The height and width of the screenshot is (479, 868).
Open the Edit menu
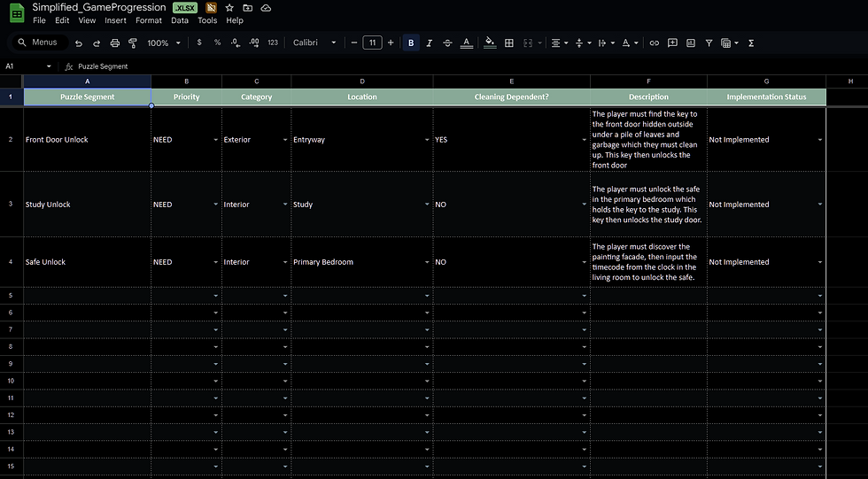(x=62, y=20)
